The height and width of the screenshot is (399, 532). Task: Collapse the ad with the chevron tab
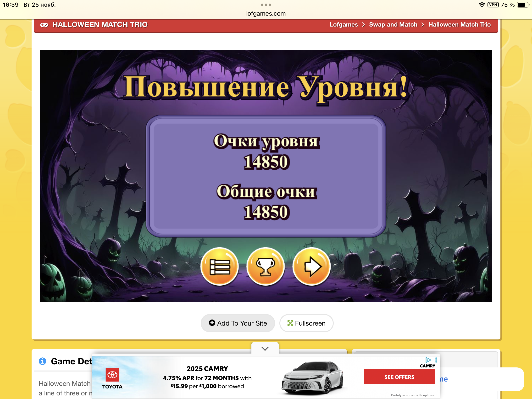click(x=265, y=349)
